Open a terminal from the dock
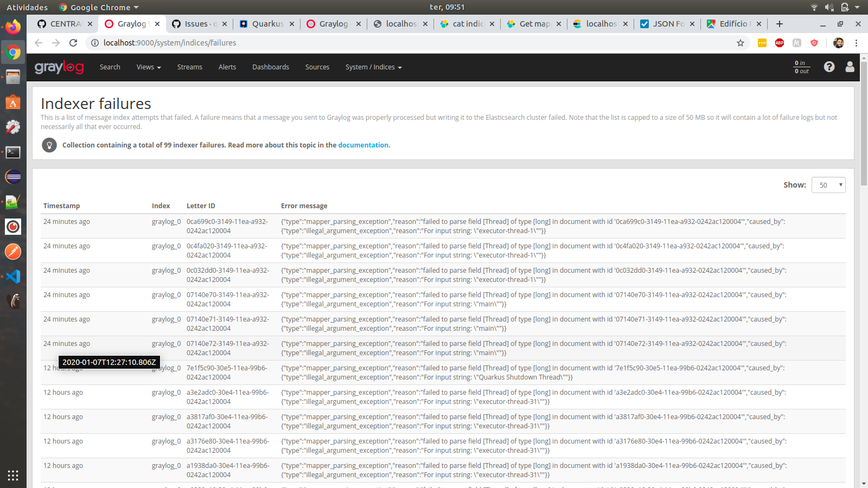The width and height of the screenshot is (868, 488). click(x=12, y=152)
